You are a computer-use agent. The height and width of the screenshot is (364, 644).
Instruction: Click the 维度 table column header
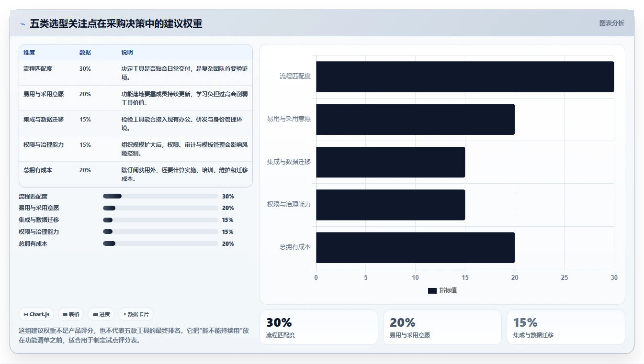(x=29, y=53)
